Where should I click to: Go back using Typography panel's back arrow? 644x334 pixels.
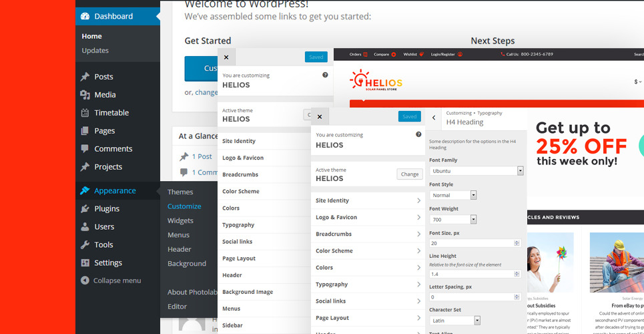(x=434, y=118)
